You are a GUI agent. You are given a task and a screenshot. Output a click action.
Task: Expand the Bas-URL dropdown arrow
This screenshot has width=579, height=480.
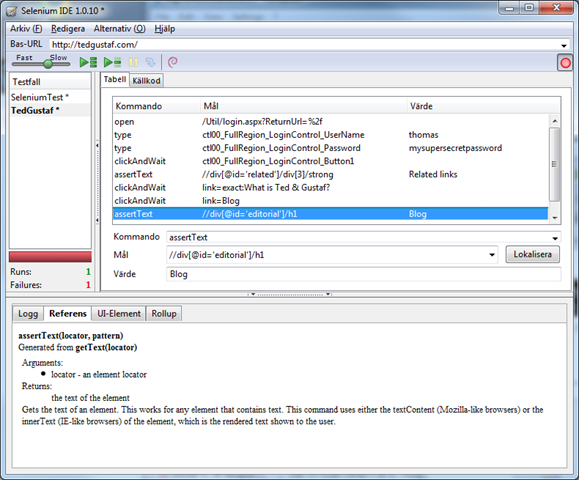pyautogui.click(x=564, y=45)
